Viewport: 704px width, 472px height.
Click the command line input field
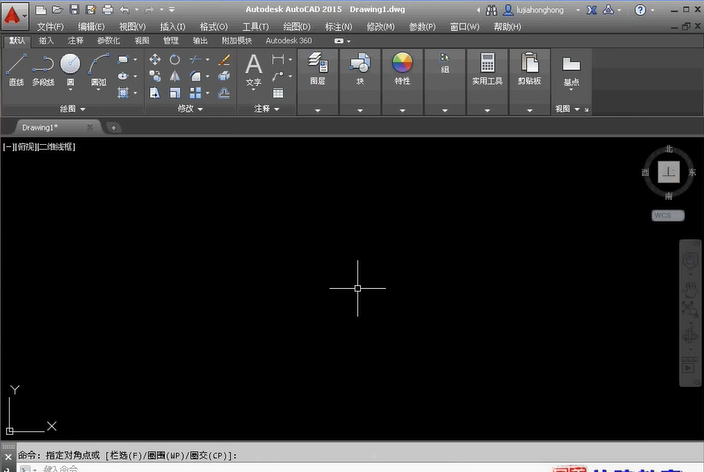pos(359,468)
